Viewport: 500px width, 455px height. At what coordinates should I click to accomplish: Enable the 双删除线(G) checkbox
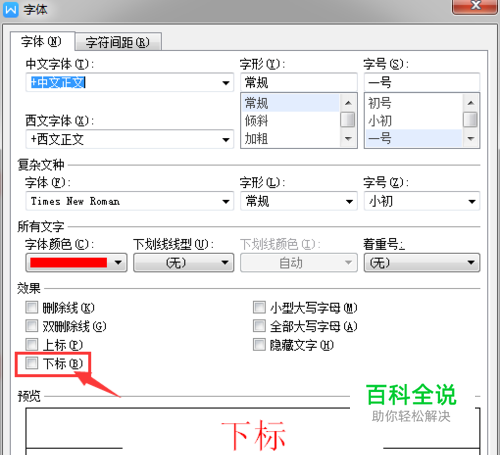[x=32, y=325]
